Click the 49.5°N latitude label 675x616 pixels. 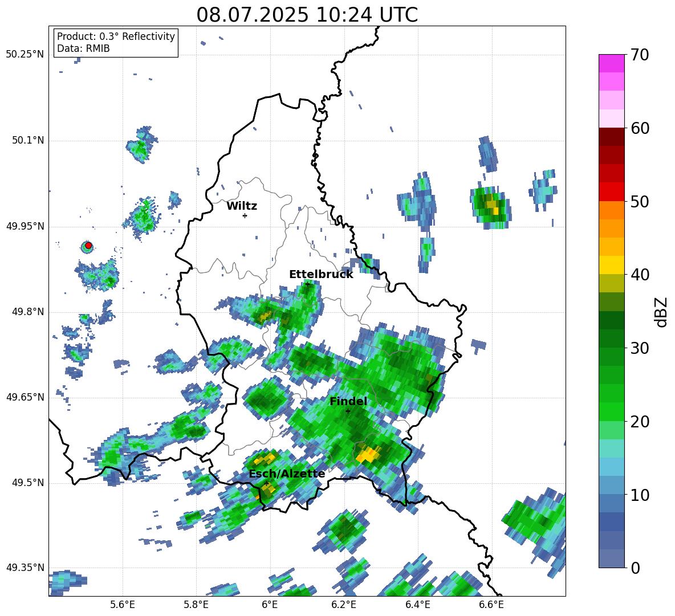(x=27, y=483)
